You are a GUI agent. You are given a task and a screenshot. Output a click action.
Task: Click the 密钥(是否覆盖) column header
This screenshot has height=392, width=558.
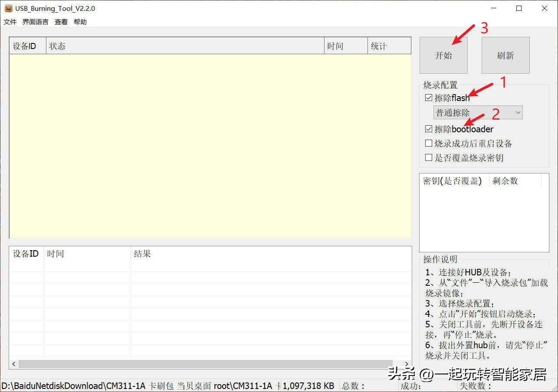pyautogui.click(x=454, y=181)
